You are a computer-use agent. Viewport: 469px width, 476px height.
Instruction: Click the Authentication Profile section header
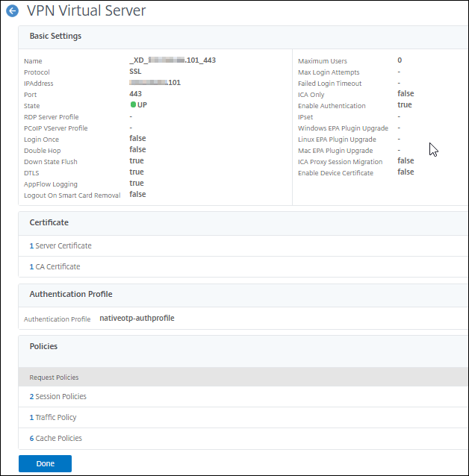pos(70,294)
